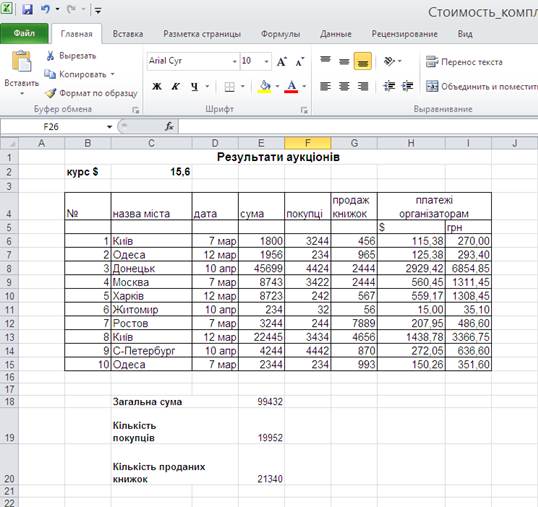Switch to the Вид tab
Viewport: 538px width, 507px height.
tap(465, 34)
